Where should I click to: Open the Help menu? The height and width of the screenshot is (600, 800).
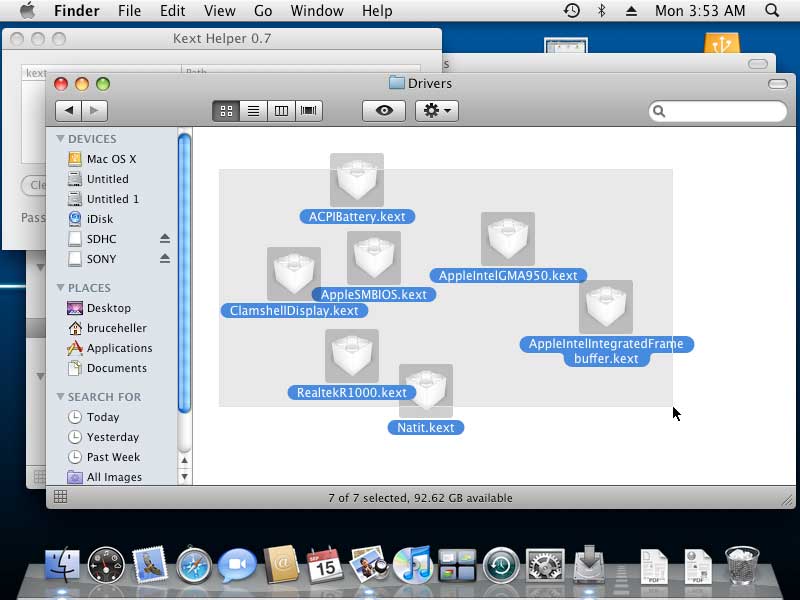coord(377,11)
